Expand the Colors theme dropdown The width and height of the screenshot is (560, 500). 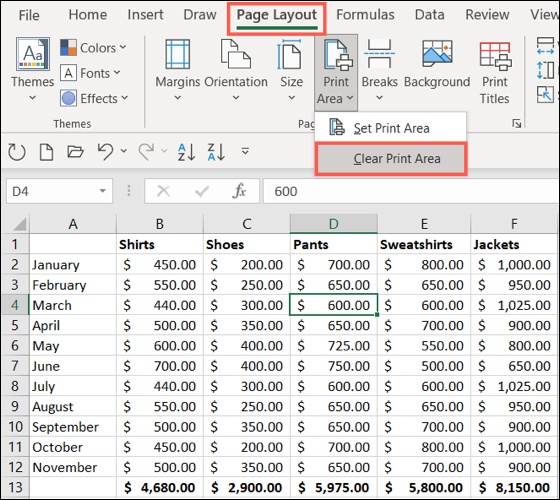tap(93, 48)
